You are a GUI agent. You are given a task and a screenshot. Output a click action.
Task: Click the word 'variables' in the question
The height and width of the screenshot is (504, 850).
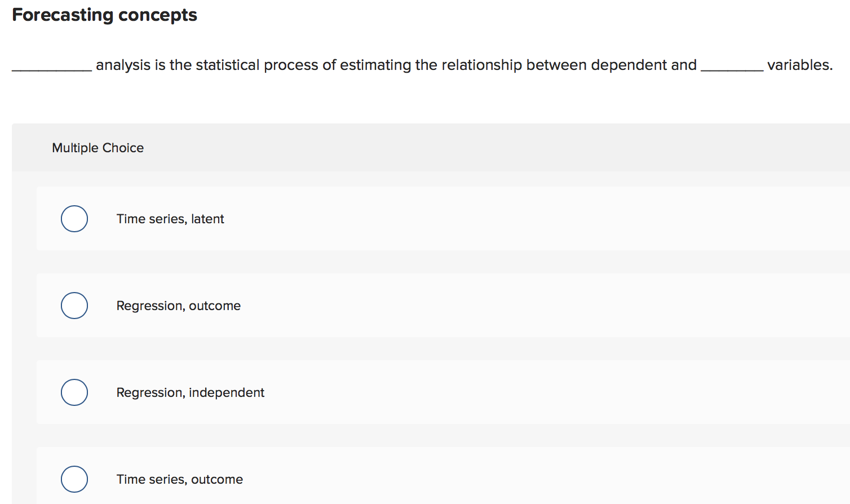[x=799, y=65]
